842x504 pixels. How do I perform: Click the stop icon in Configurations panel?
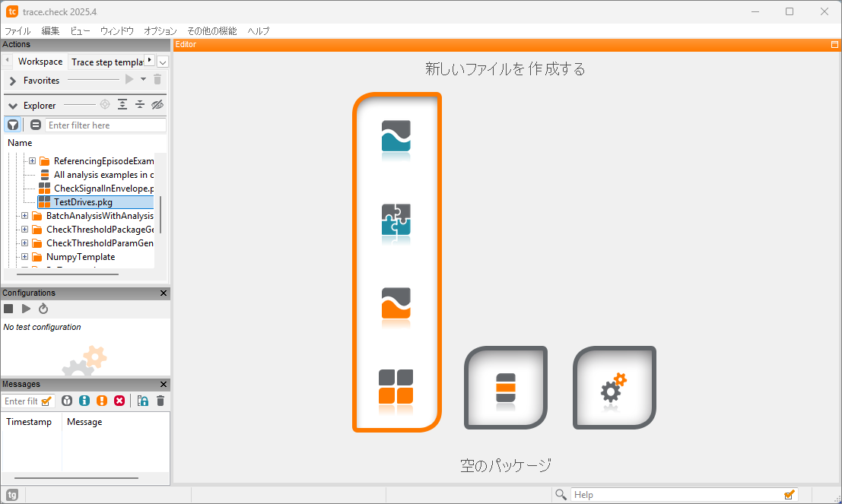(8, 308)
